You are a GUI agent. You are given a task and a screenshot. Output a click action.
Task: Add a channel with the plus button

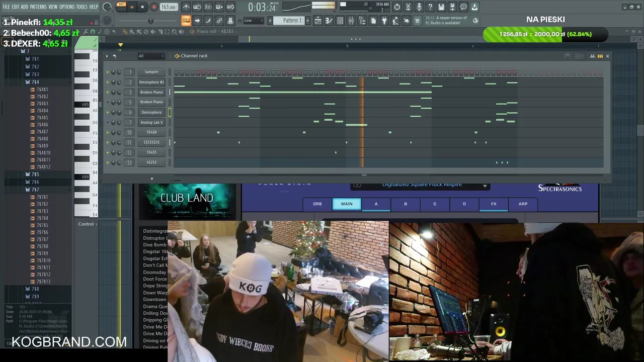point(151,178)
